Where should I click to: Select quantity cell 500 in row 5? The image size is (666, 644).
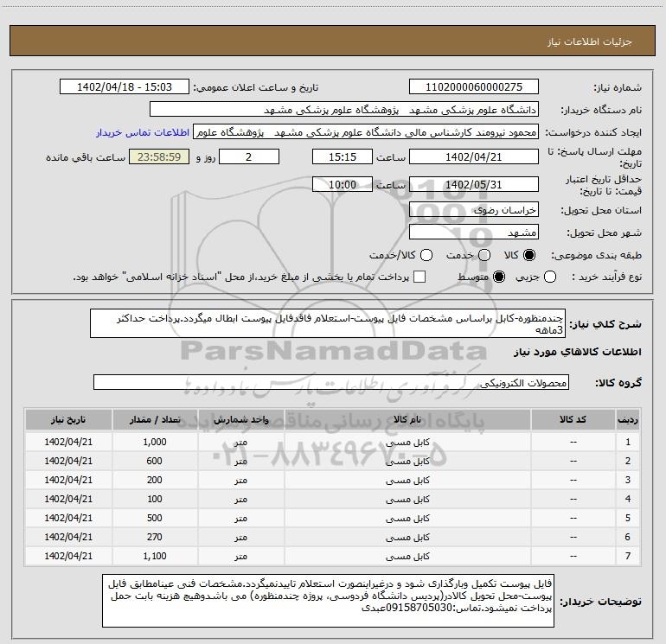[155, 518]
